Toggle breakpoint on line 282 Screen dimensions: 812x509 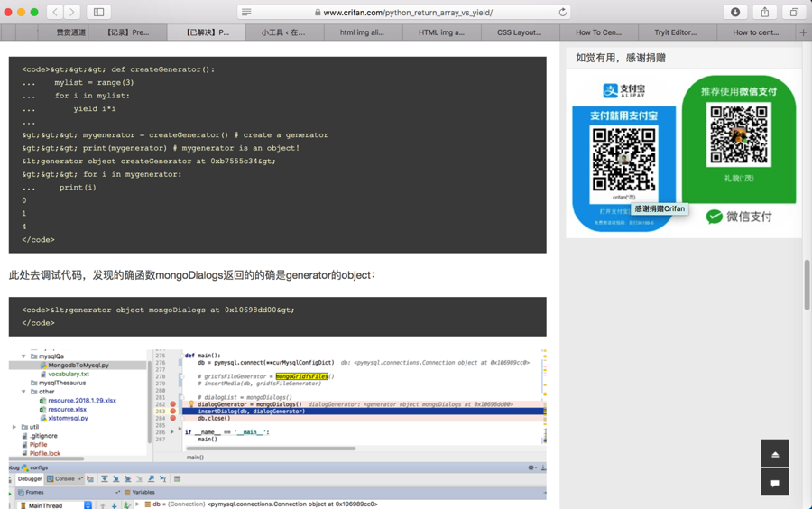point(173,404)
